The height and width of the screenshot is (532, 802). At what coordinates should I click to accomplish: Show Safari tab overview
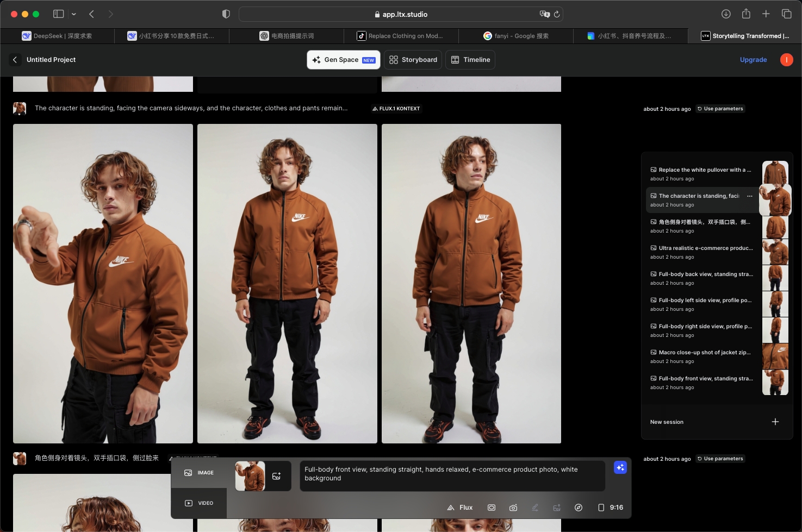pyautogui.click(x=786, y=14)
